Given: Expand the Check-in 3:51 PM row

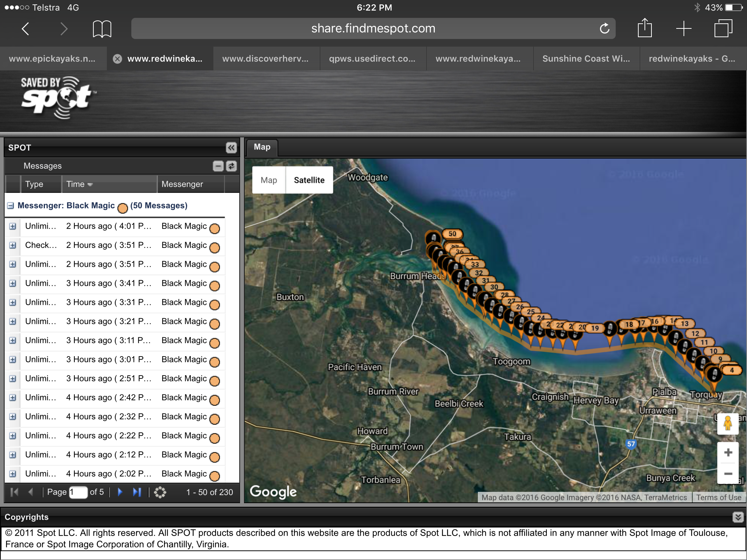Looking at the screenshot, I should point(13,245).
